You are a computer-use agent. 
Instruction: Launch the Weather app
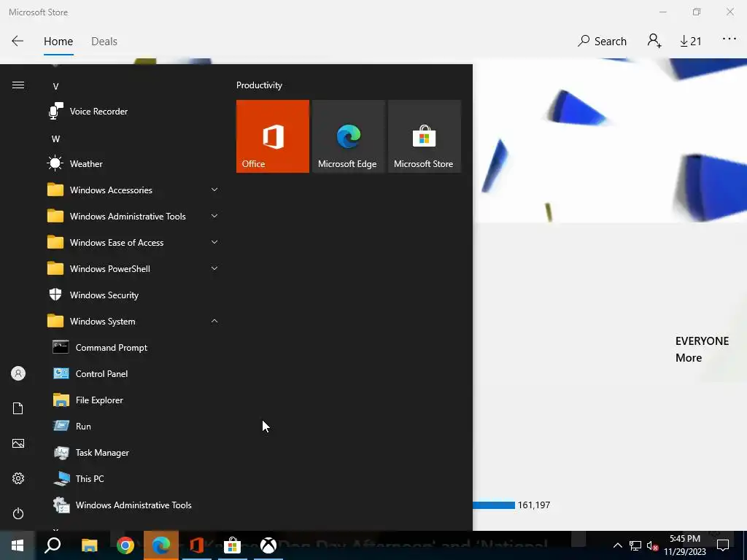[133, 164]
